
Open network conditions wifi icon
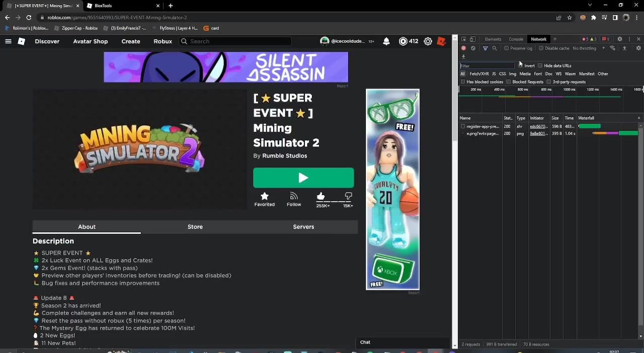(612, 48)
